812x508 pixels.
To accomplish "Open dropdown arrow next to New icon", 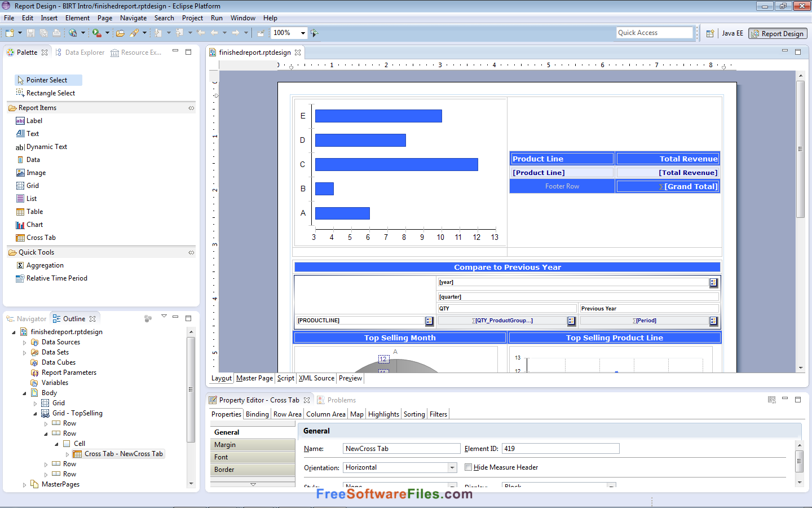I will tap(20, 33).
